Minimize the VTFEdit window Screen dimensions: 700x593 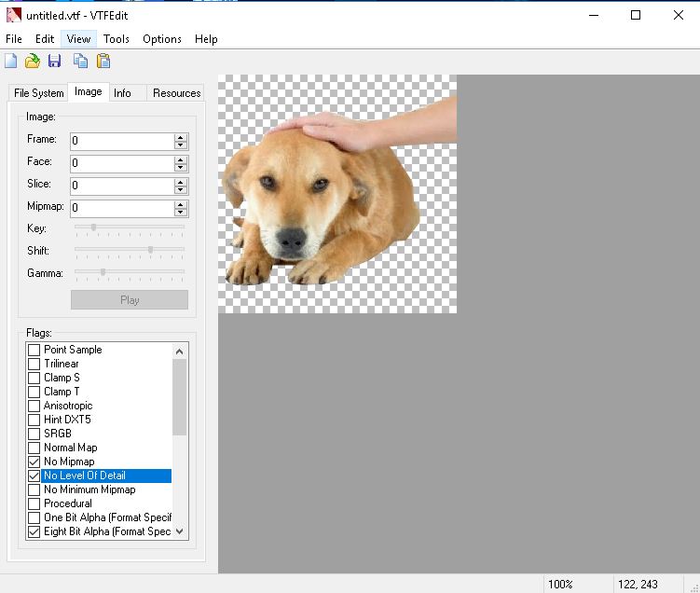pos(594,15)
